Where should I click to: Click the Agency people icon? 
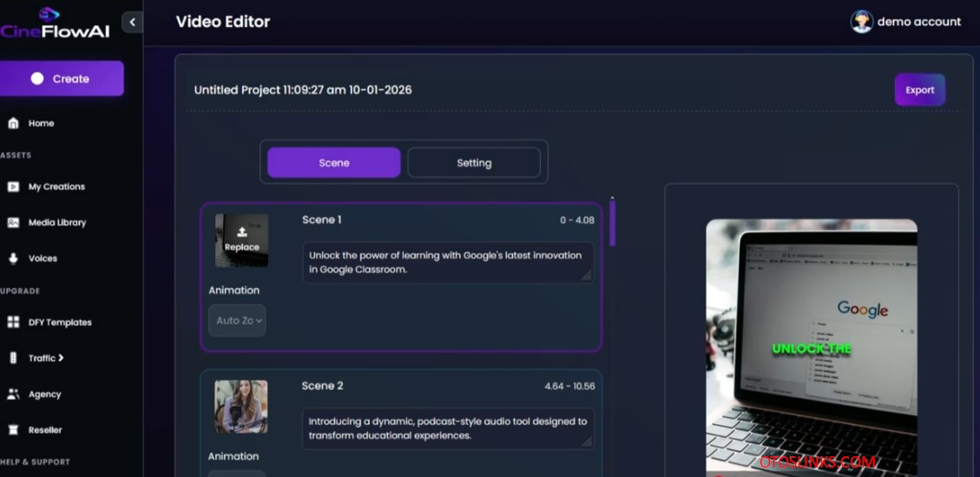pyautogui.click(x=13, y=394)
